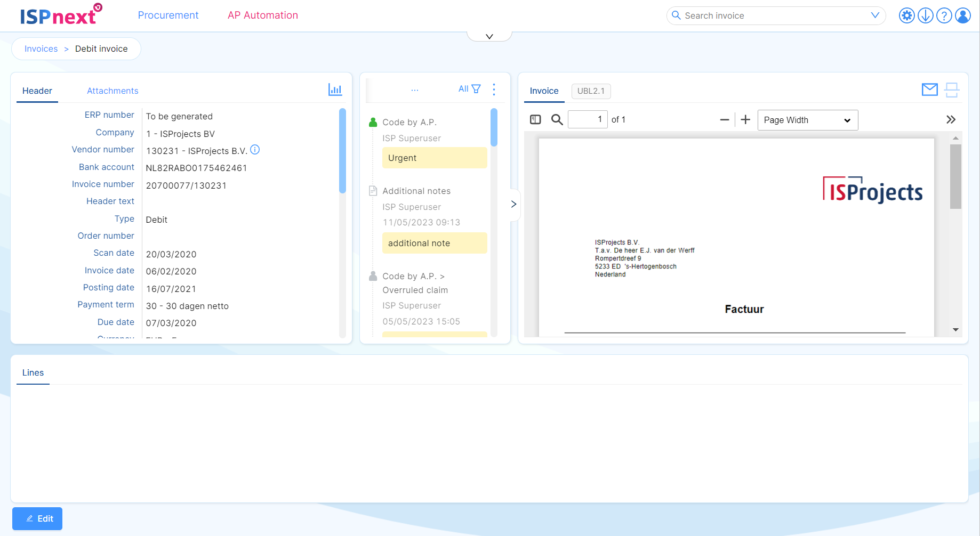Expand the notes panel side arrow

[x=513, y=204]
